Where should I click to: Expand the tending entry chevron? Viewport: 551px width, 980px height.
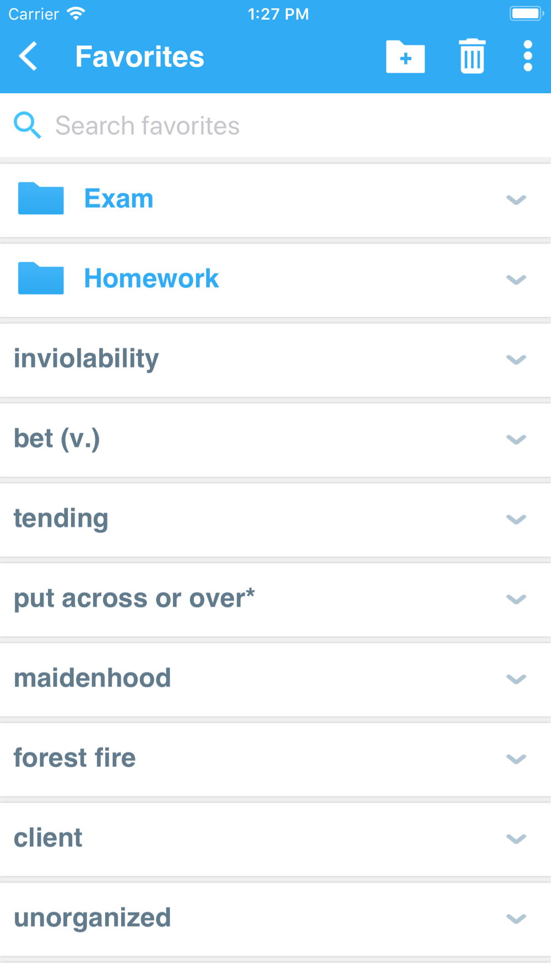(x=516, y=519)
